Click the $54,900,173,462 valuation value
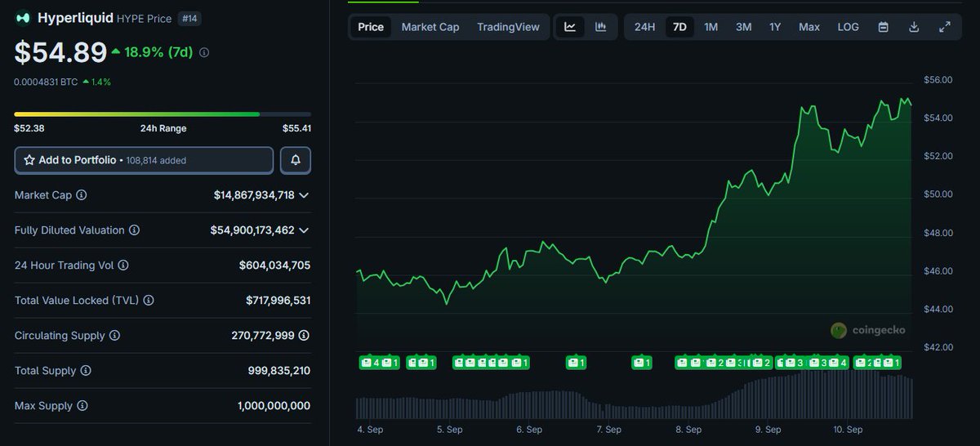Viewport: 980px width, 446px height. pos(252,230)
